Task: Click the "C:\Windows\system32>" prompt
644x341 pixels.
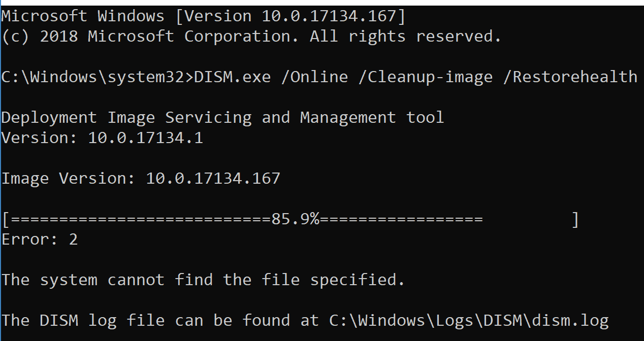Action: pos(98,77)
